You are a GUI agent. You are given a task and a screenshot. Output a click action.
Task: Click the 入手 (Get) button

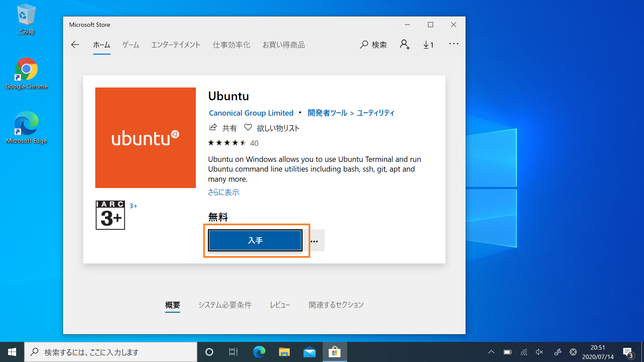click(255, 240)
